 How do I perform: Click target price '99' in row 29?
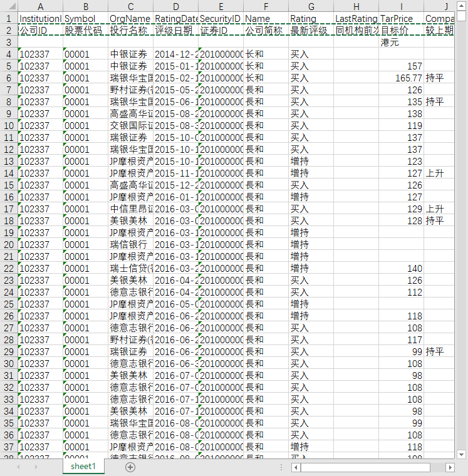(401, 351)
